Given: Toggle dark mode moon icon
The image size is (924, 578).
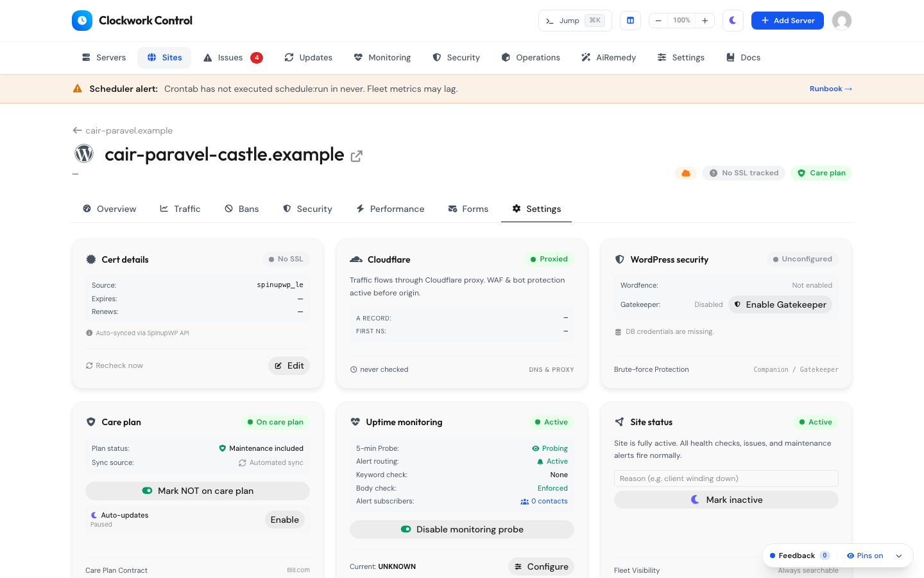Looking at the screenshot, I should (x=733, y=21).
